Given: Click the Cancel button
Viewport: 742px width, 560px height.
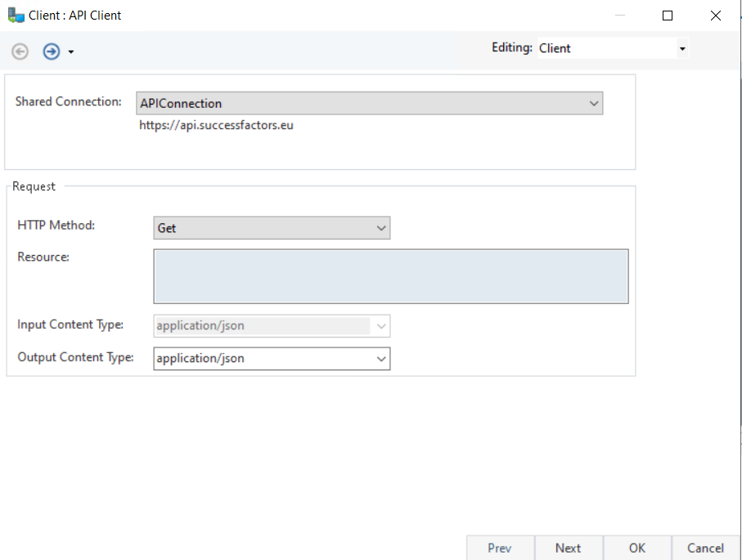Looking at the screenshot, I should [x=705, y=548].
